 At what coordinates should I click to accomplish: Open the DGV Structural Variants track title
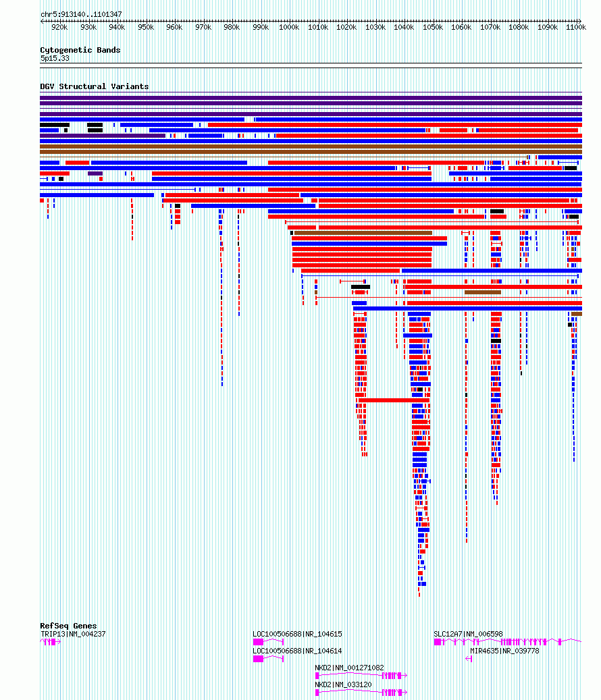[95, 86]
